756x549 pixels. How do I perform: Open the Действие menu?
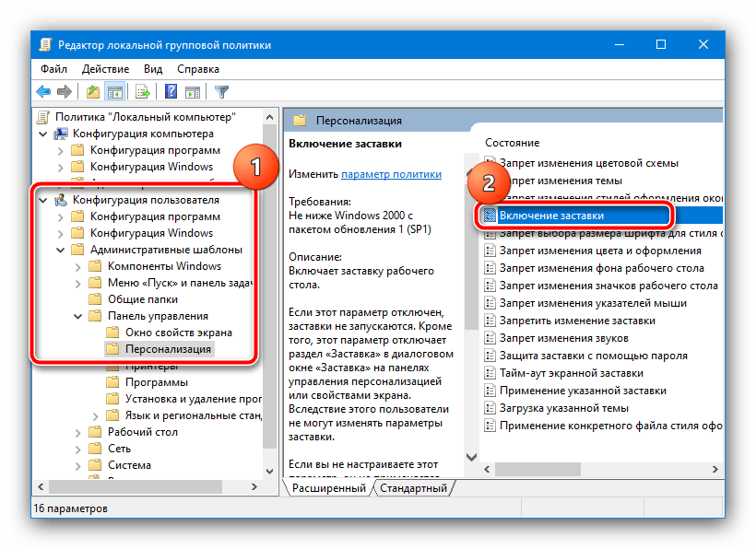pyautogui.click(x=104, y=68)
